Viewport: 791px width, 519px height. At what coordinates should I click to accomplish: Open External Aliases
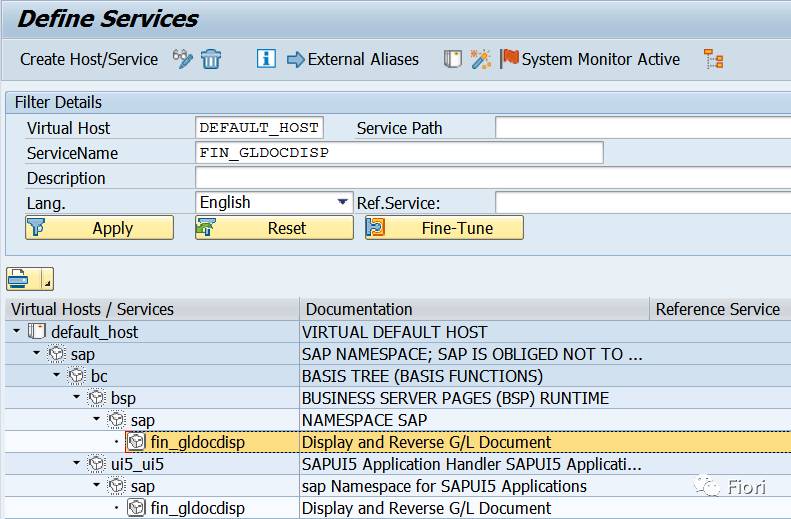(363, 60)
